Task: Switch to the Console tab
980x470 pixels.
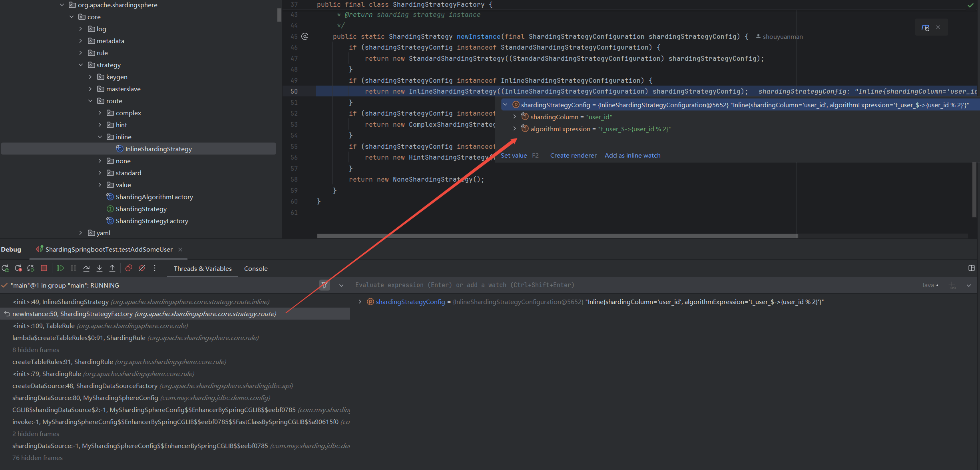Action: (256, 268)
